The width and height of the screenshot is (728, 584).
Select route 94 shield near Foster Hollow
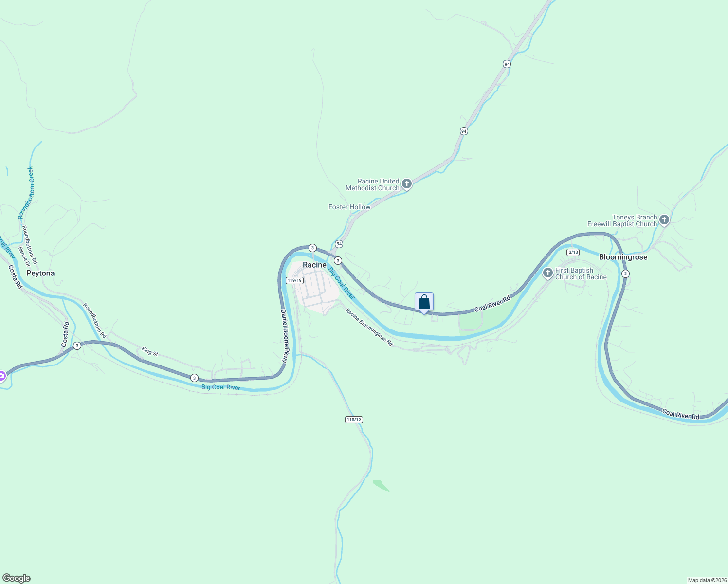(x=339, y=244)
